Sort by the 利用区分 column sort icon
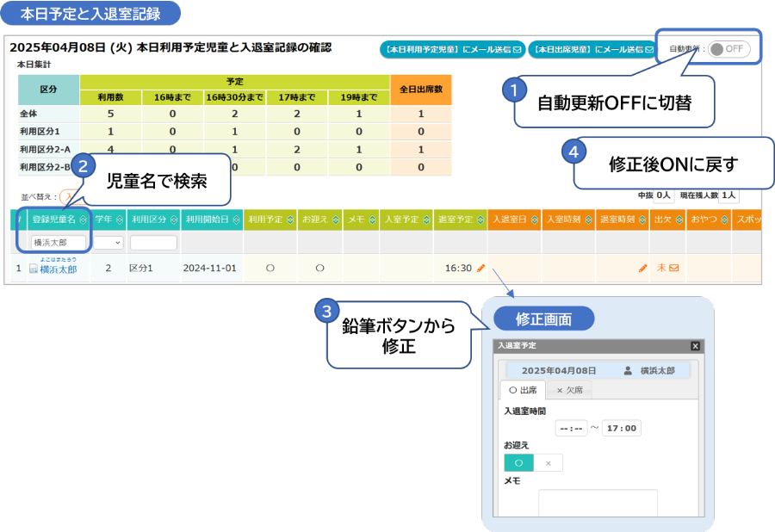The height and width of the screenshot is (532, 775). coord(173,220)
